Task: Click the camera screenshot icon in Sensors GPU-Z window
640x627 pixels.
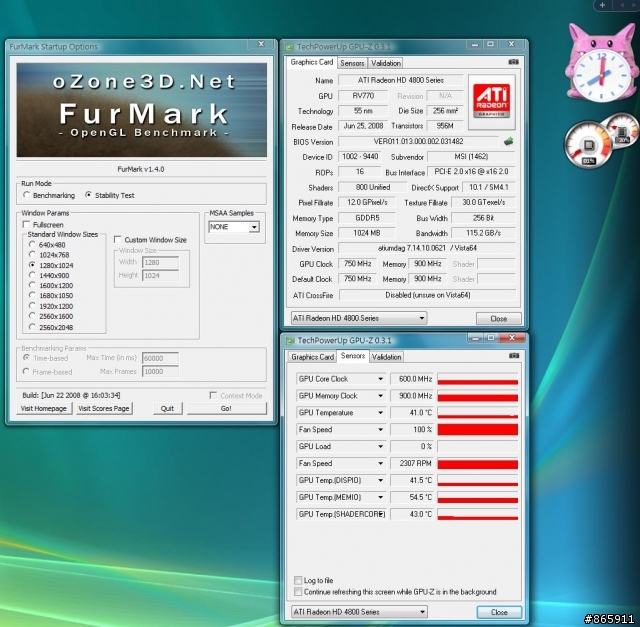Action: click(514, 356)
